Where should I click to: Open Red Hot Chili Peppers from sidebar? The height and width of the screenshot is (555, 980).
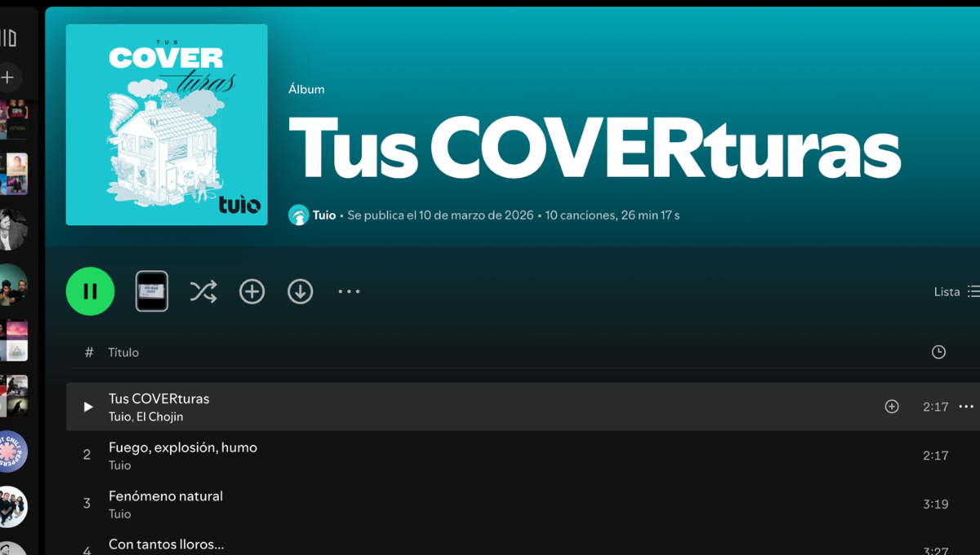point(11,451)
